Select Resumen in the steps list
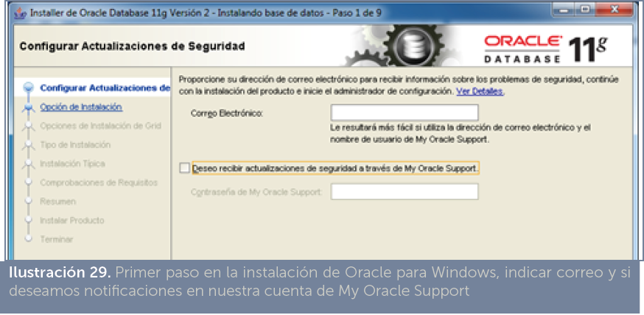This screenshot has width=644, height=315. pyautogui.click(x=57, y=201)
